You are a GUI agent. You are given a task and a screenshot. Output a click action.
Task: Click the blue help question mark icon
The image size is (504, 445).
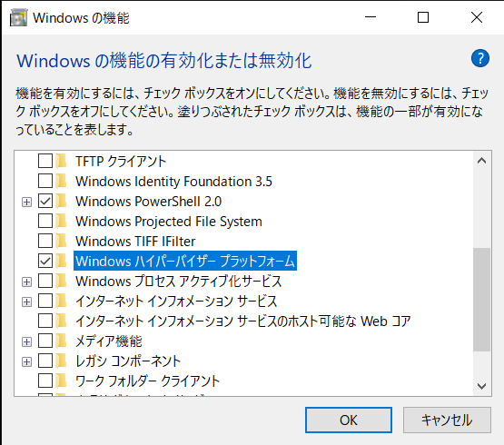480,58
